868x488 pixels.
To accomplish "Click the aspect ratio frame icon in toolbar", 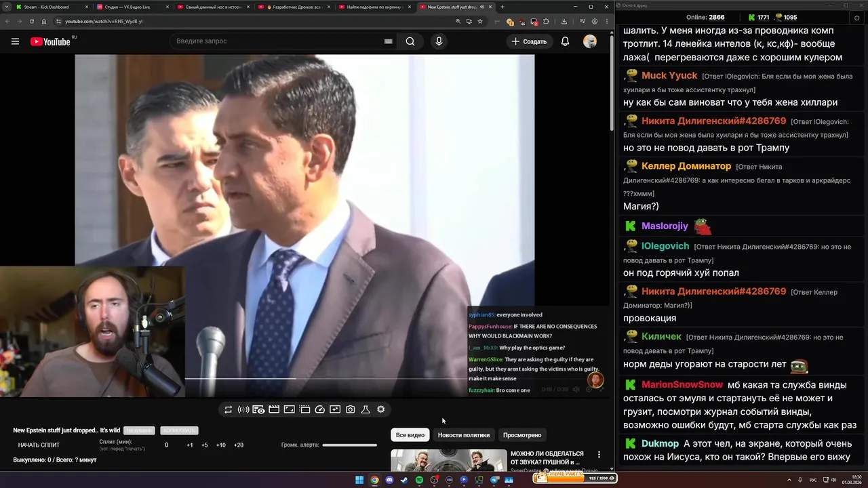I will (289, 409).
